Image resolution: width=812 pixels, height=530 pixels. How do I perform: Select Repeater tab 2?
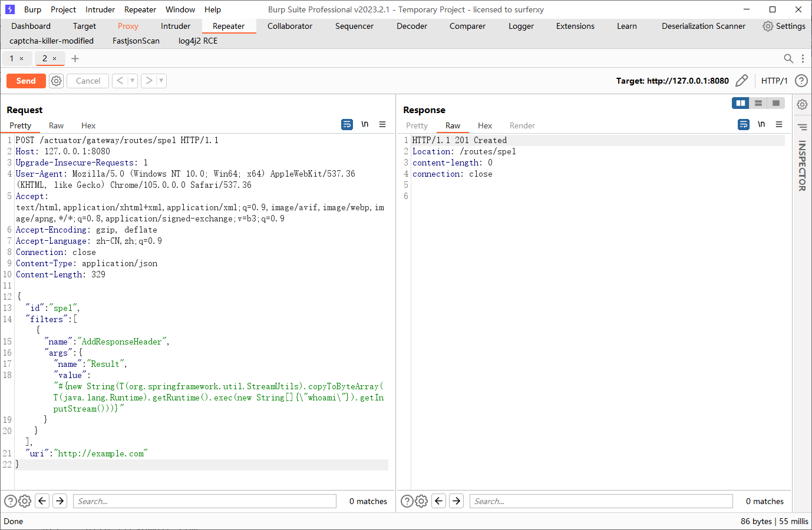coord(45,58)
